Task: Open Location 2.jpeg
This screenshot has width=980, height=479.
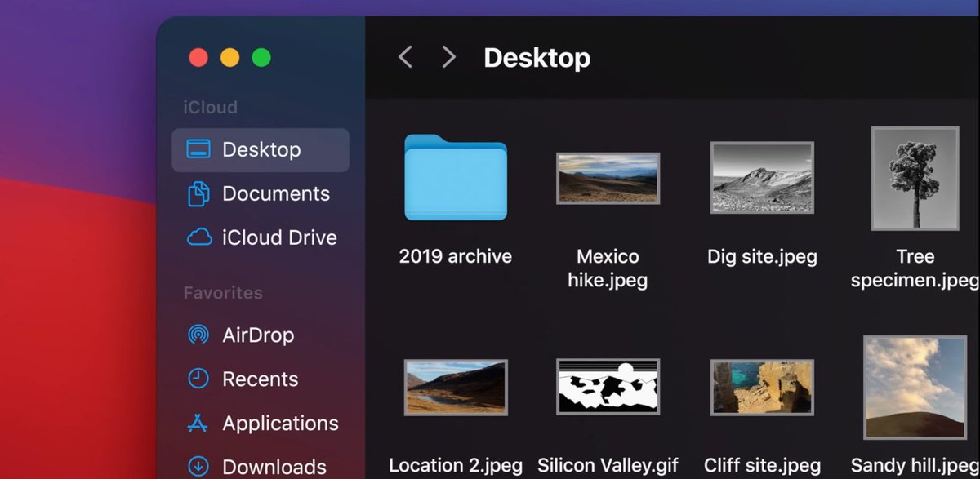Action: point(455,388)
